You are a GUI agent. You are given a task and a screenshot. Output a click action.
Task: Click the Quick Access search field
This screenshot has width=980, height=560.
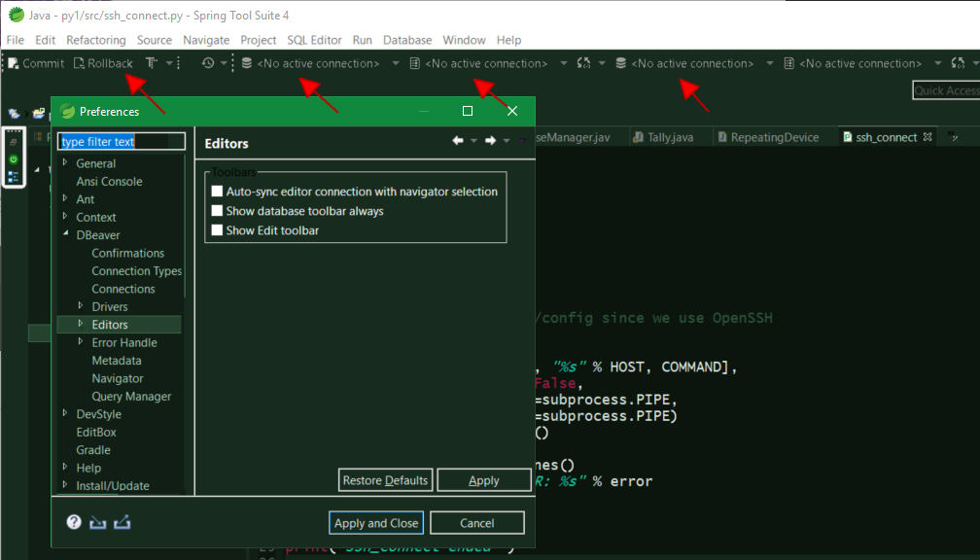coord(946,90)
